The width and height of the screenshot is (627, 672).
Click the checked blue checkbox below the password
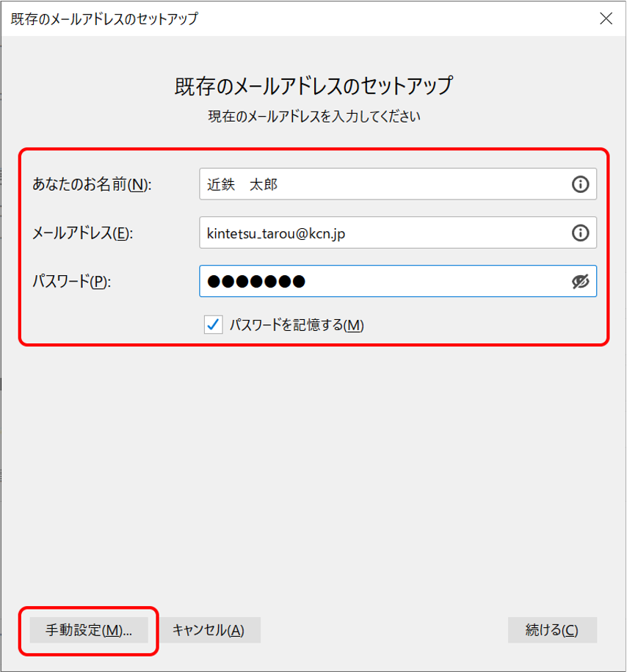[x=213, y=324]
